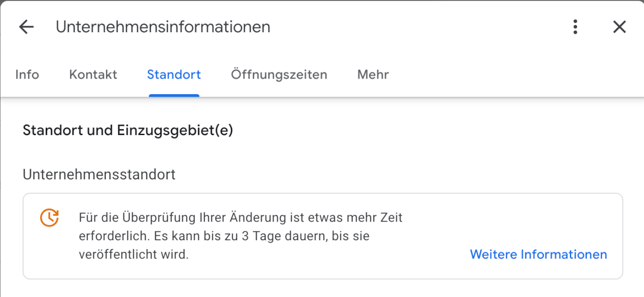Expand the Mehr tab options
Viewport: 644px width, 297px height.
point(373,75)
